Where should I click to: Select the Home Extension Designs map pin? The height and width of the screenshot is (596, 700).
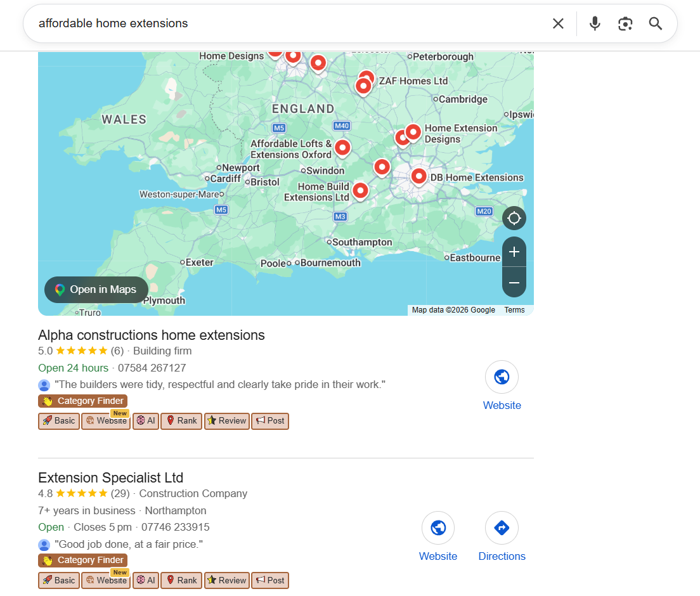tap(413, 133)
